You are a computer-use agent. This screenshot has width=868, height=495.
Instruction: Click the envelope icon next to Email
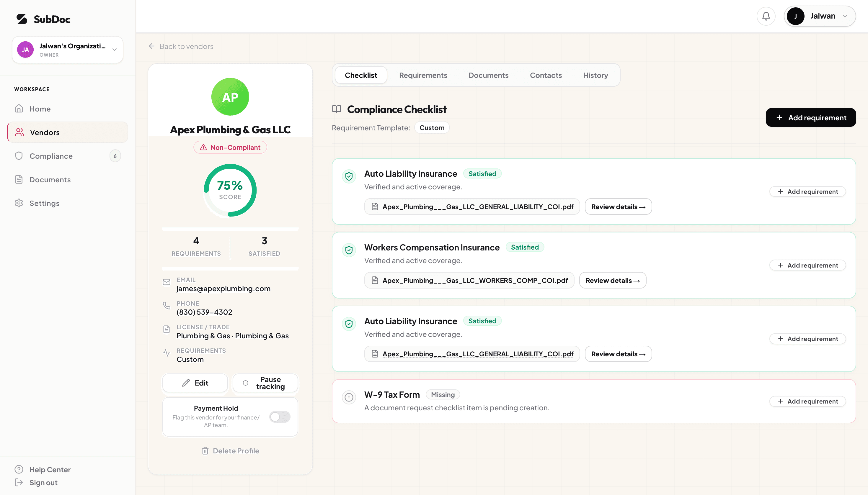(x=167, y=282)
